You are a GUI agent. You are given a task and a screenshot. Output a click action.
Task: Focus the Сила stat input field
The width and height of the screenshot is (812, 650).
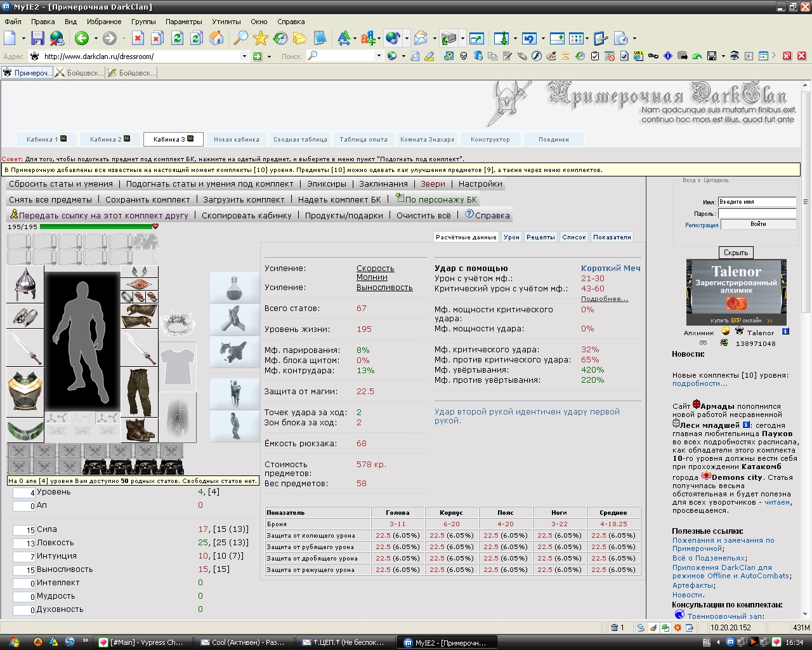pos(24,530)
